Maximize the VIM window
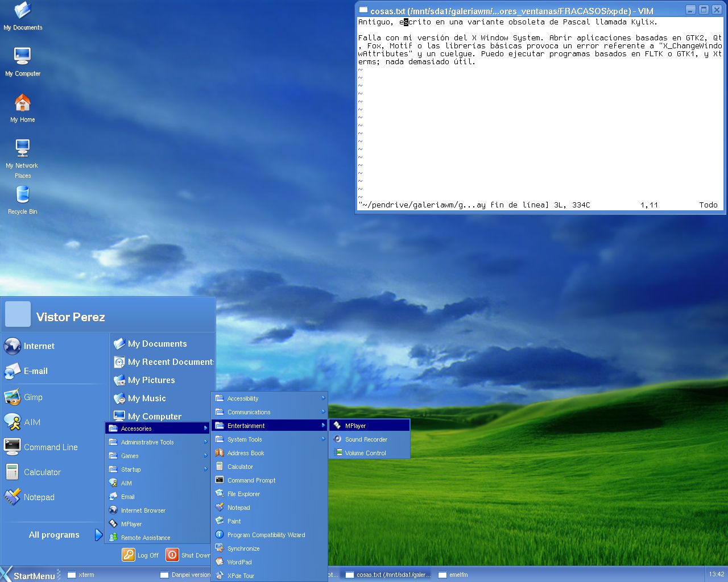Viewport: 728px width, 582px height. [704, 10]
